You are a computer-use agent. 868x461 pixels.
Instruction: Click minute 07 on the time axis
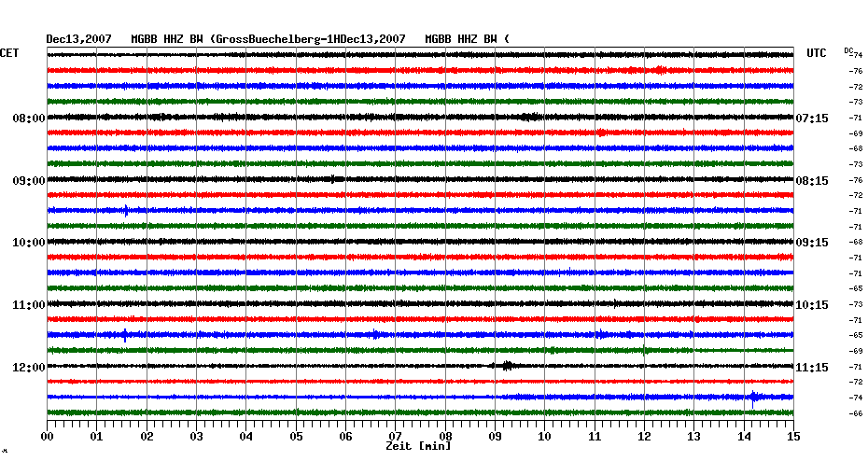coord(395,437)
